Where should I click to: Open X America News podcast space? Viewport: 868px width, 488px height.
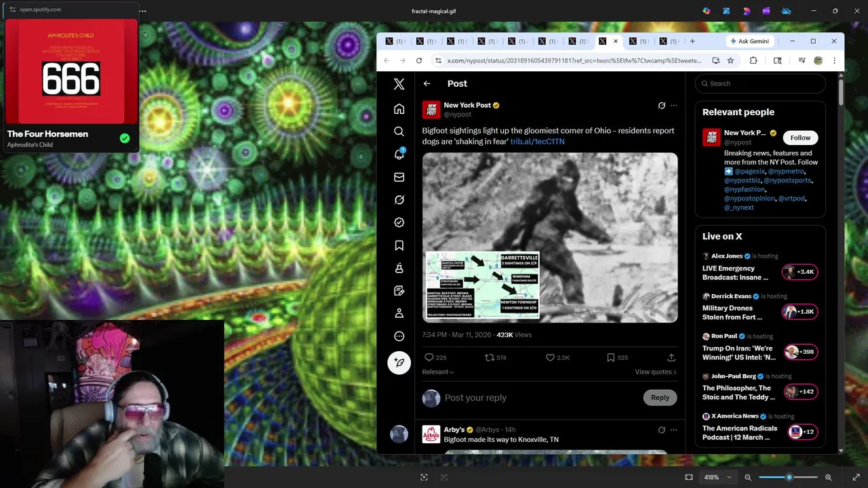pos(760,428)
